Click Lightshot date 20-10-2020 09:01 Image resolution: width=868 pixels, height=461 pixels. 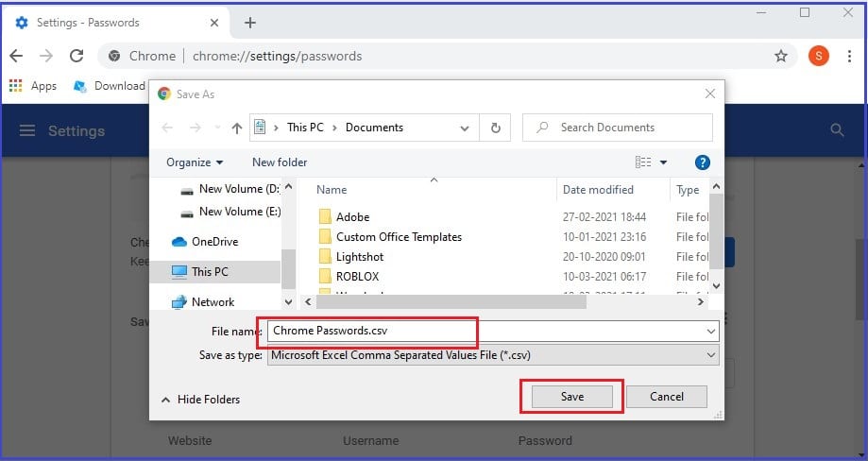[x=604, y=257]
